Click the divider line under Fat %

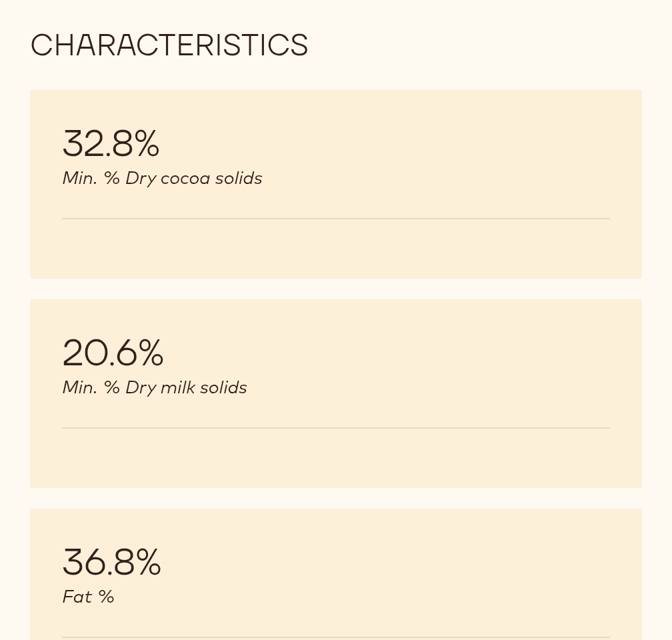(x=336, y=637)
